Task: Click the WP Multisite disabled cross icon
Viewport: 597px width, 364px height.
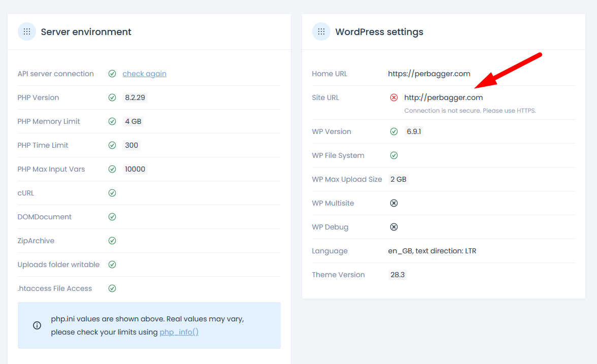Action: pyautogui.click(x=394, y=203)
